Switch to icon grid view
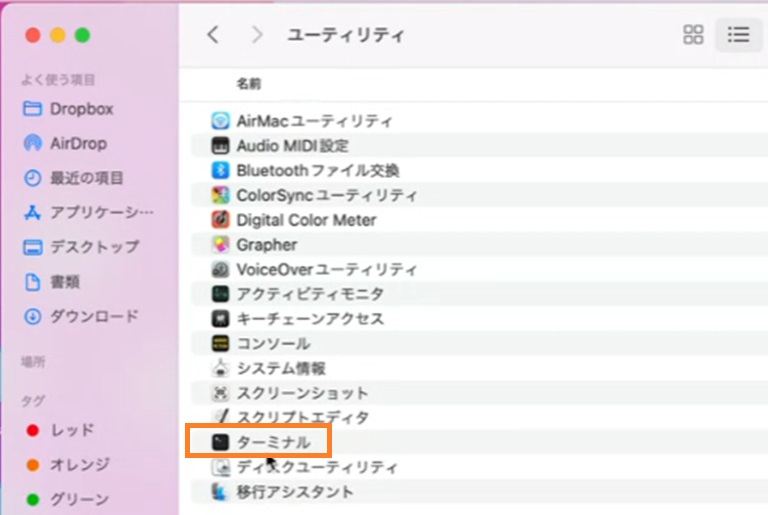768x515 pixels. [x=693, y=35]
